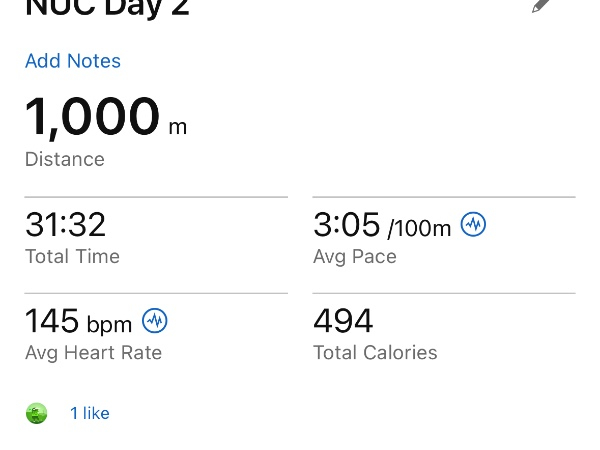This screenshot has width=600, height=450.
Task: Tap the 1,000 distance value
Action: coord(92,117)
